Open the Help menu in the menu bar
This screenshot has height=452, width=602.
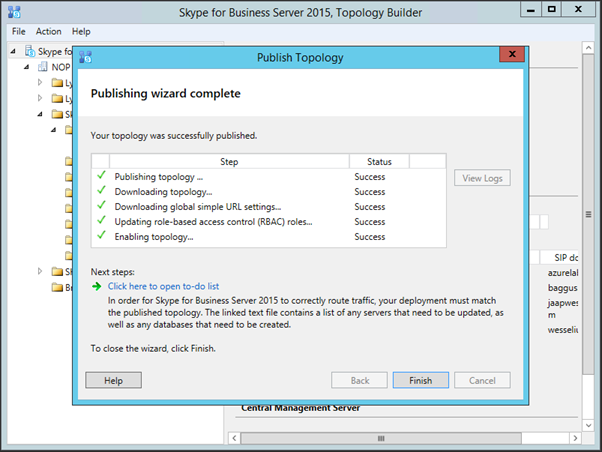coord(81,32)
